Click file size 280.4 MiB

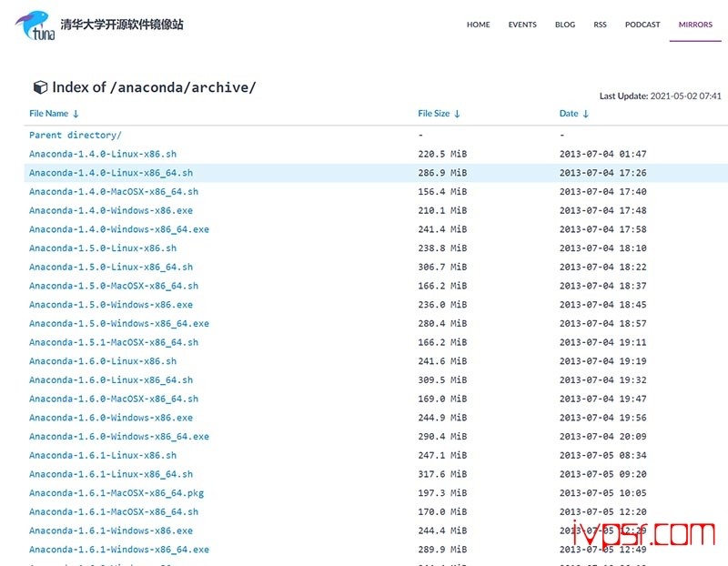point(442,324)
